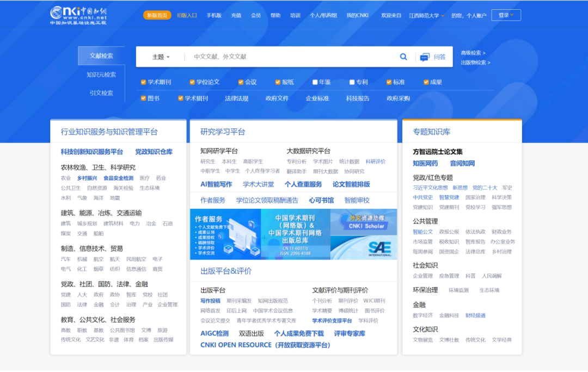Open 旧版入口 in top navigation
Viewport: 588px width, 372px height.
pyautogui.click(x=187, y=15)
